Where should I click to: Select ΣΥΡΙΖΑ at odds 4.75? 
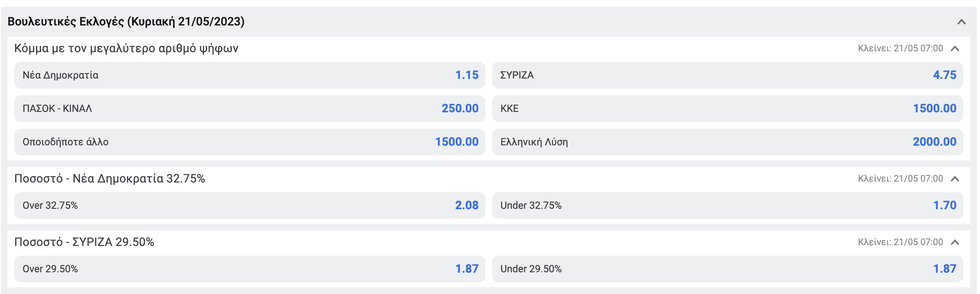click(728, 75)
